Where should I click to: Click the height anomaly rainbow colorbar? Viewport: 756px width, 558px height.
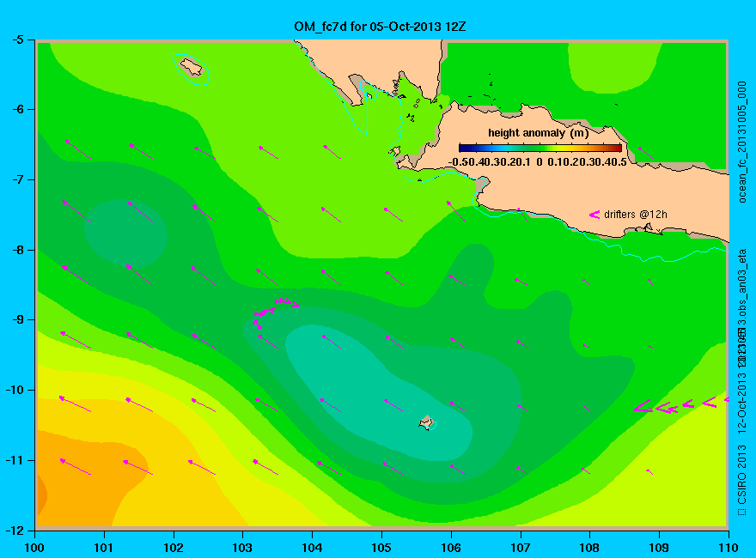point(540,148)
